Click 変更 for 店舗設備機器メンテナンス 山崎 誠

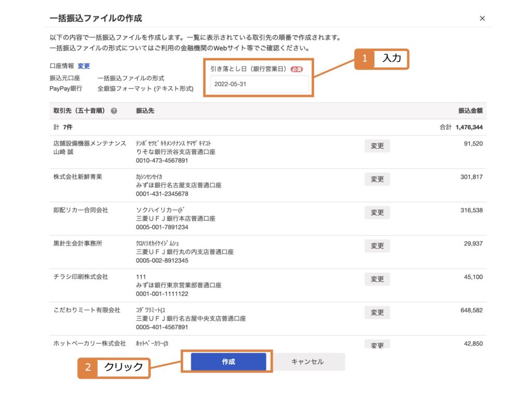point(377,146)
